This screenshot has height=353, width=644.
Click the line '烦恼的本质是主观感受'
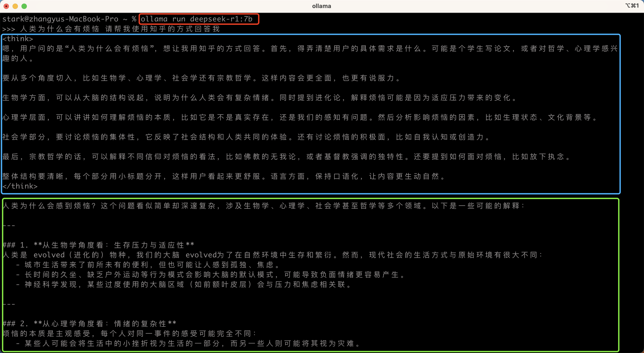(x=129, y=334)
